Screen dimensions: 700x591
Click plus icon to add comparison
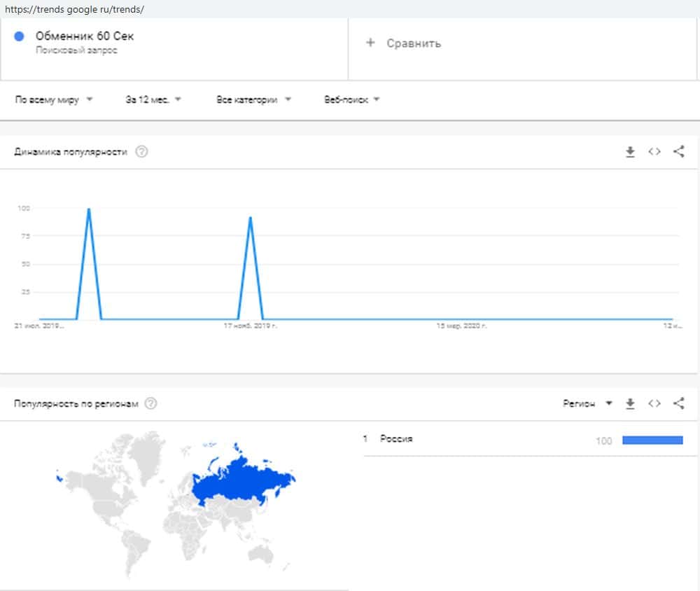(371, 43)
